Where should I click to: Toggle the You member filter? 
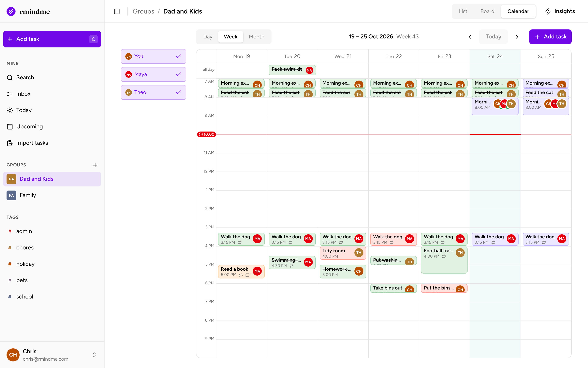click(153, 56)
